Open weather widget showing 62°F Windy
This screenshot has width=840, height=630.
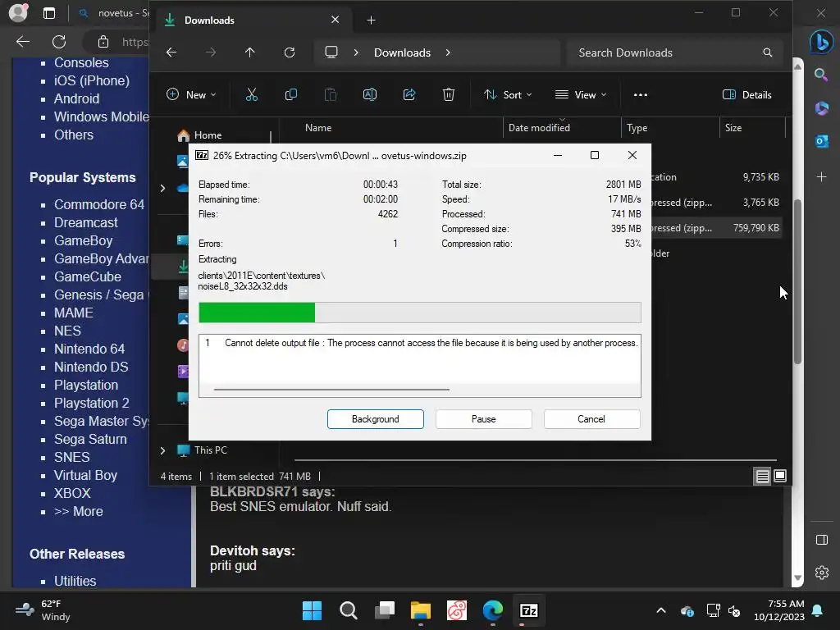(x=43, y=610)
